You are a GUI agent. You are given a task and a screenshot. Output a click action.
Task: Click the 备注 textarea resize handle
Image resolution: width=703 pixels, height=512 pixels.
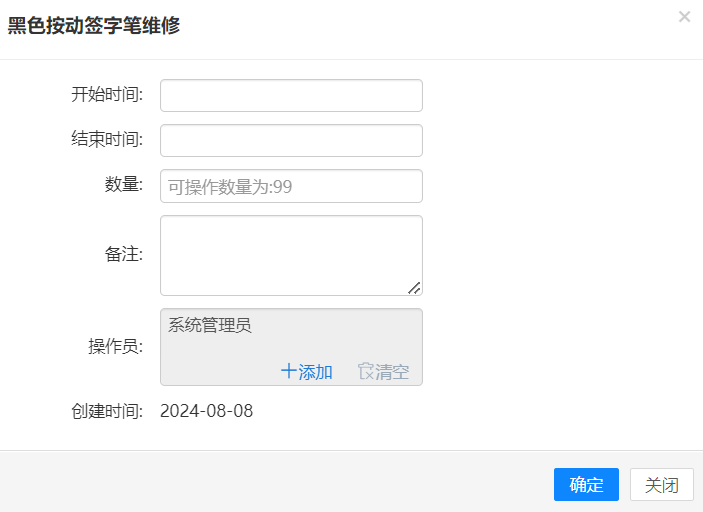[x=414, y=288]
